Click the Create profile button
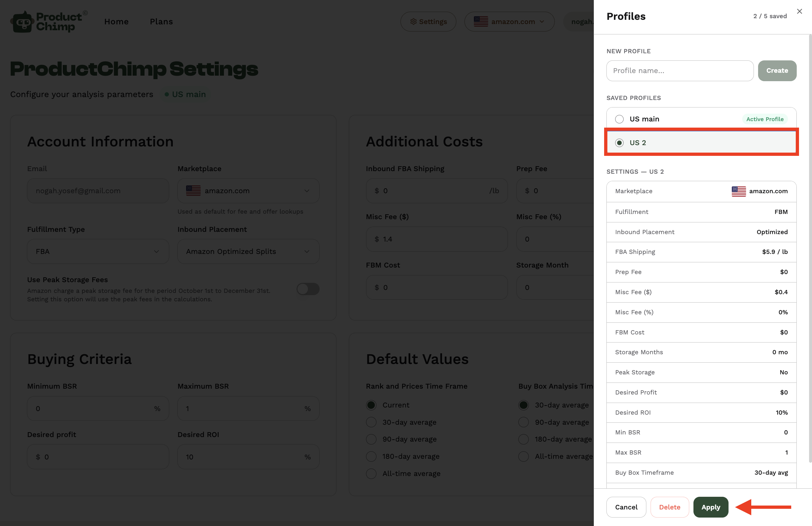Viewport: 812px width, 526px height. tap(777, 70)
